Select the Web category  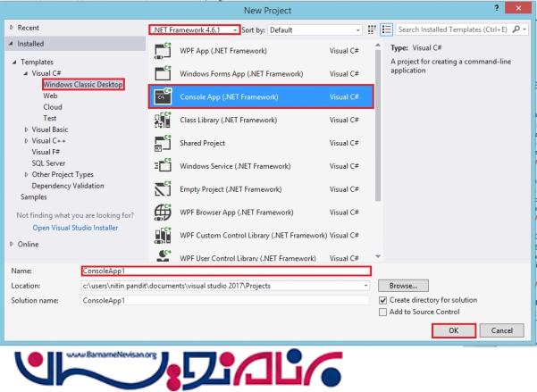tap(50, 96)
